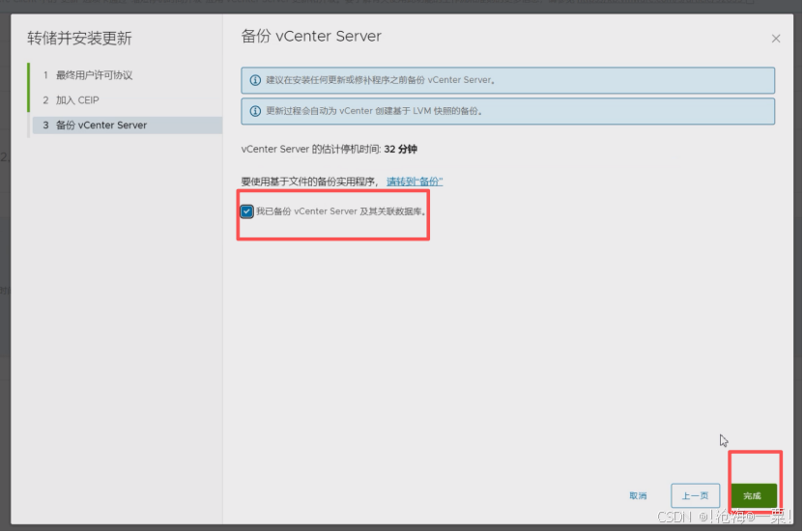Select step 3 备份 vCenter Server

pyautogui.click(x=127, y=126)
